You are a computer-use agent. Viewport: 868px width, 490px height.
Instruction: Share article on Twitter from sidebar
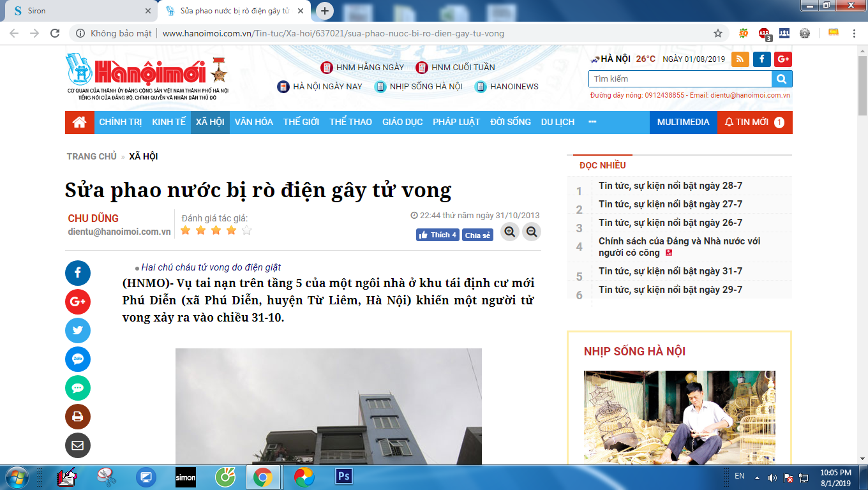point(78,330)
